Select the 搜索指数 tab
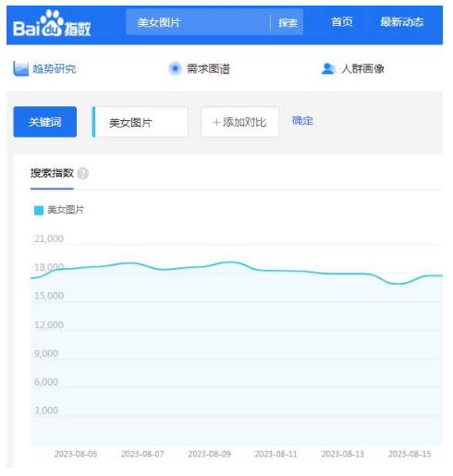This screenshot has width=453, height=476. [x=52, y=173]
